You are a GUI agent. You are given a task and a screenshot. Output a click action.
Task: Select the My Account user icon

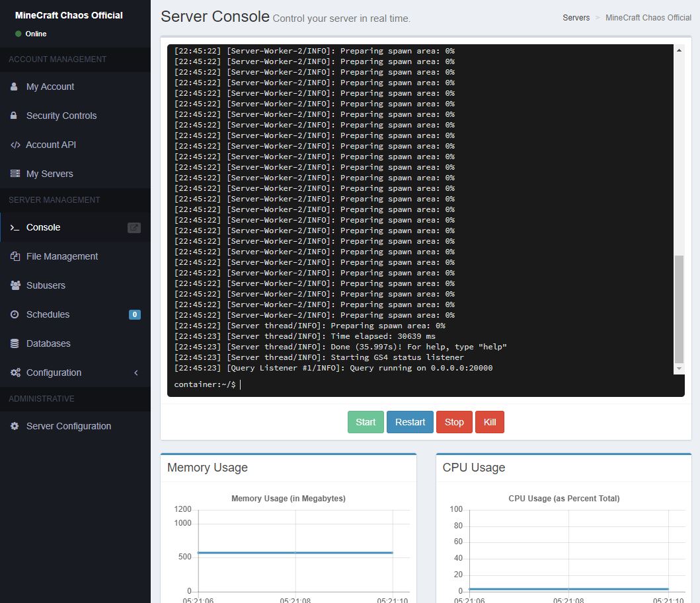tap(15, 87)
